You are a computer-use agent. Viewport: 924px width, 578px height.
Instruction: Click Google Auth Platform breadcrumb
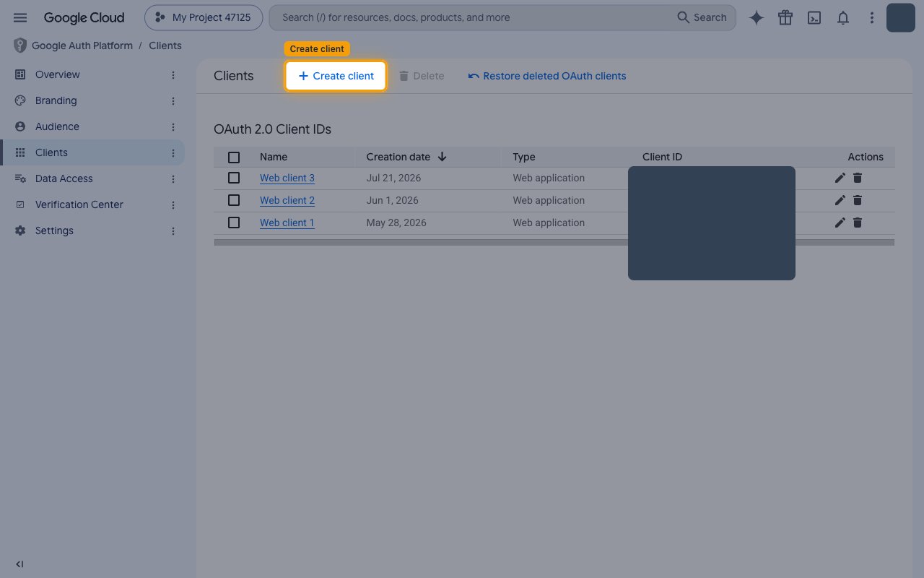82,46
